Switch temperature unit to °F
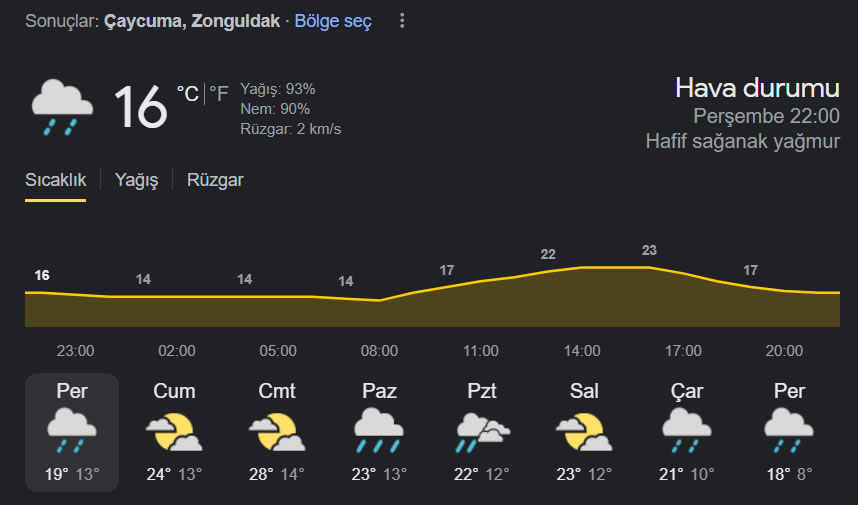The image size is (858, 505). (x=219, y=94)
